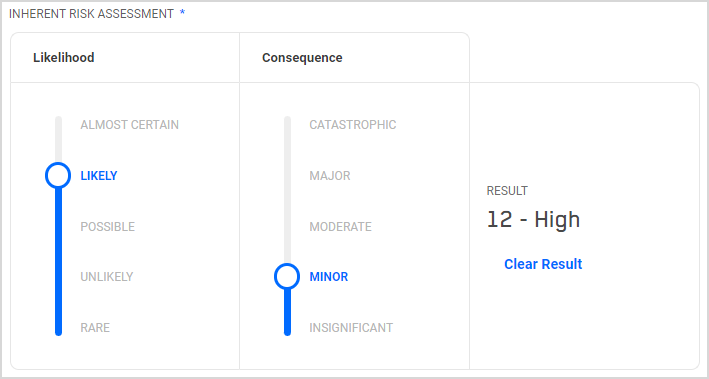Click the Likelihood column header
This screenshot has width=709, height=379.
(x=64, y=58)
